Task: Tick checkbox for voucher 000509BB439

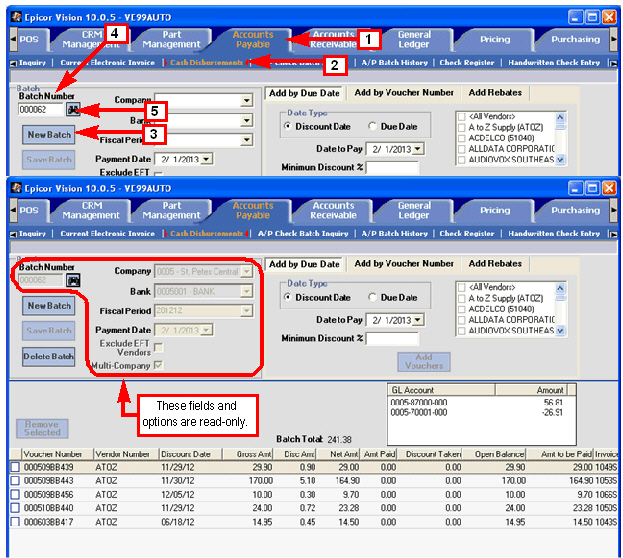Action: tap(15, 467)
